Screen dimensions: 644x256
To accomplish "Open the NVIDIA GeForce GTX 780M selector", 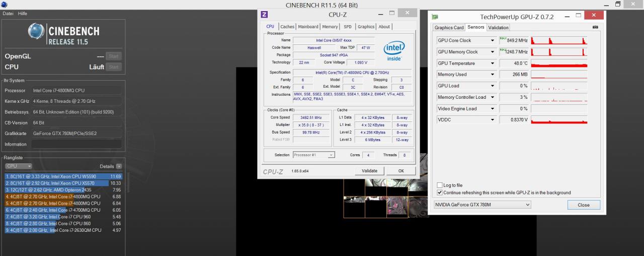I will pyautogui.click(x=482, y=205).
